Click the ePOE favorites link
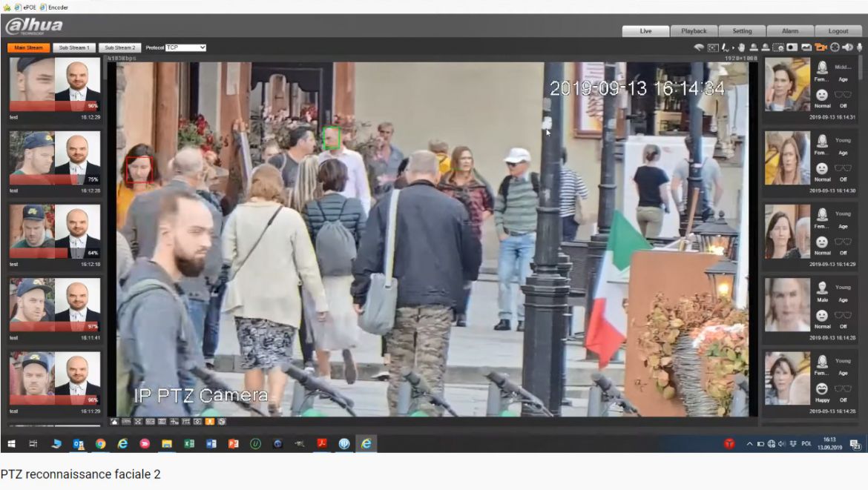 tap(25, 7)
